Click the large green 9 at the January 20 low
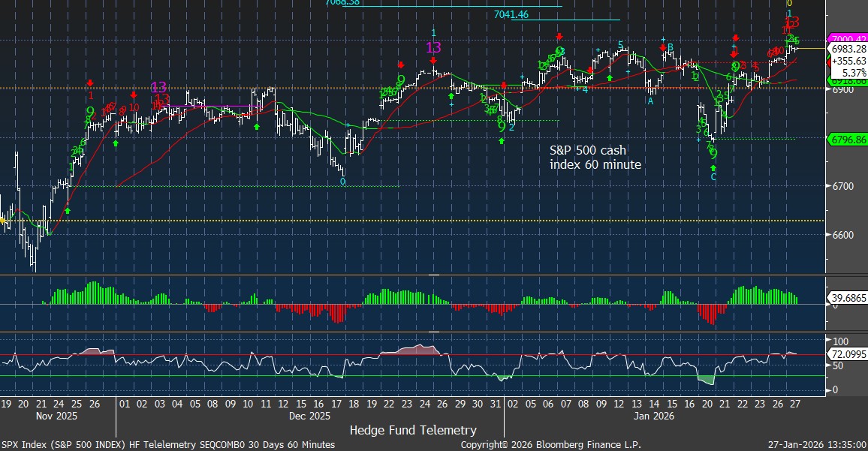The height and width of the screenshot is (451, 868). (x=713, y=153)
